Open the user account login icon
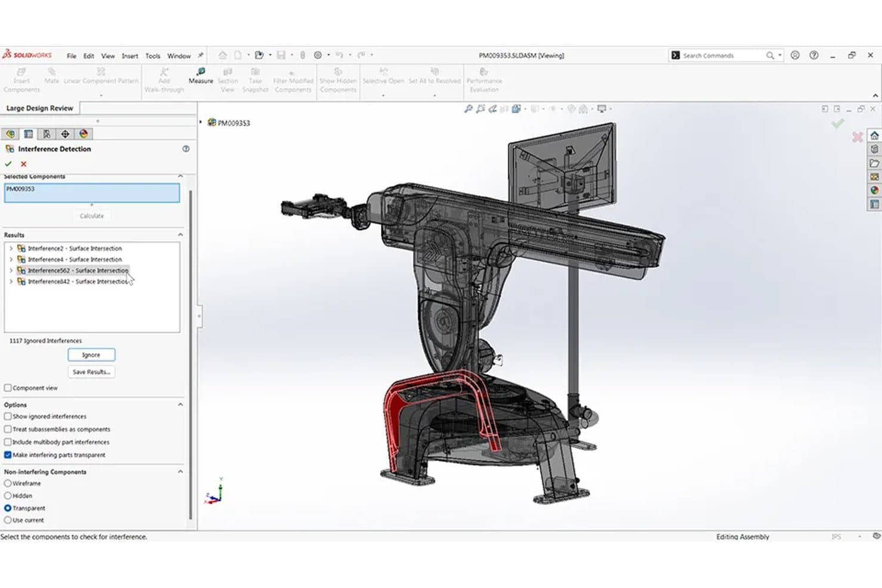882x588 pixels. coord(795,55)
